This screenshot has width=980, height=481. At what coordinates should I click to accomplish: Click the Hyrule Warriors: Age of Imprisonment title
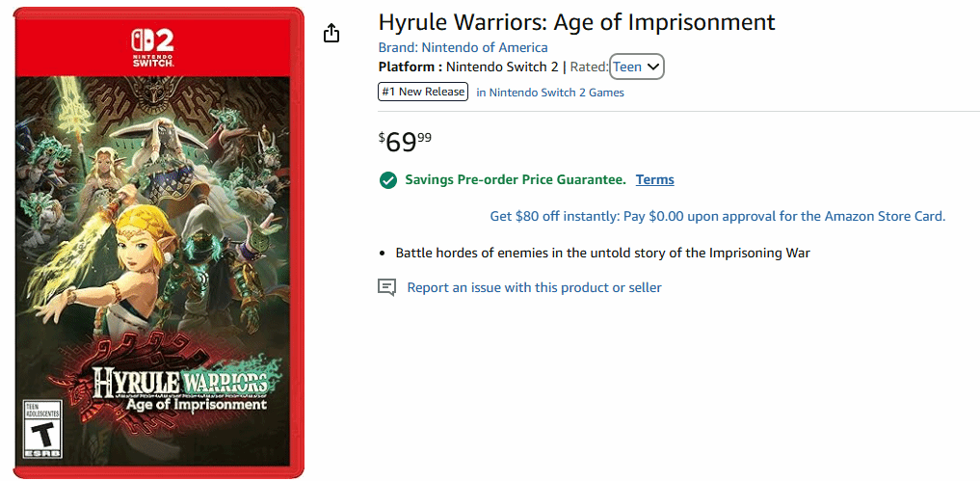click(x=576, y=22)
